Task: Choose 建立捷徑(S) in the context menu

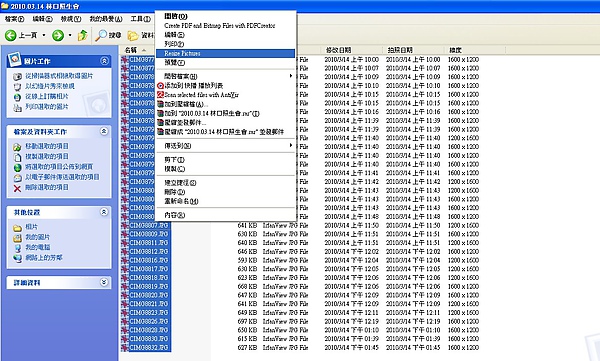Action: click(x=225, y=183)
